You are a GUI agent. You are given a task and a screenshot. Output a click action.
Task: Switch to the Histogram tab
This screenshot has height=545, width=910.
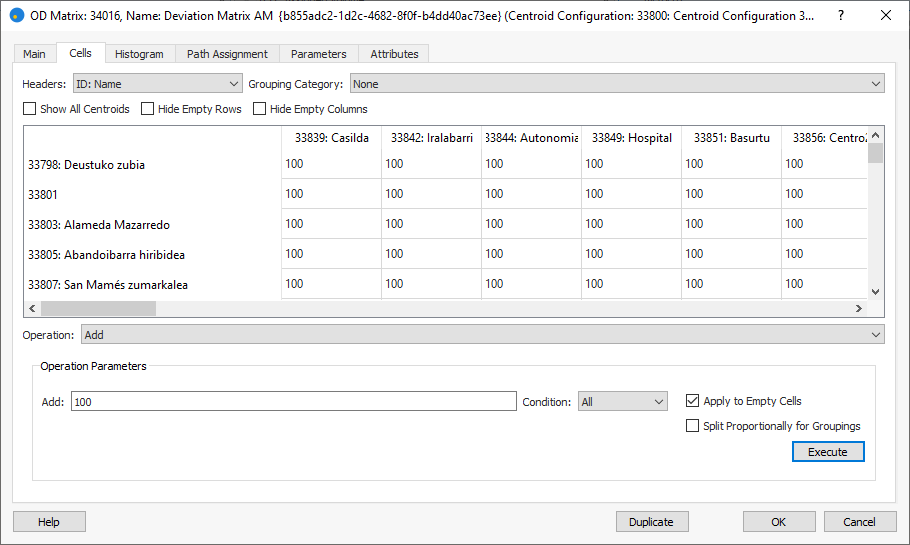point(139,54)
